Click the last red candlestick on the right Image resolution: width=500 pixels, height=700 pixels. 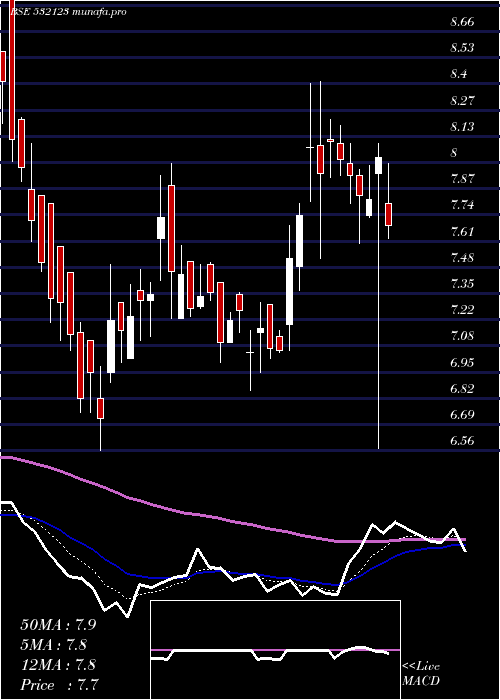tap(388, 214)
